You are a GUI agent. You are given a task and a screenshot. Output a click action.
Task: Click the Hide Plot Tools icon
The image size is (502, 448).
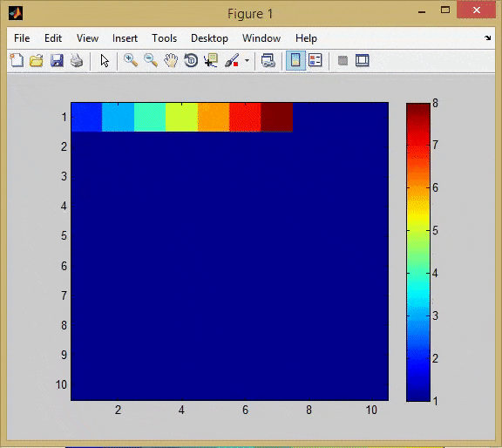pyautogui.click(x=343, y=60)
